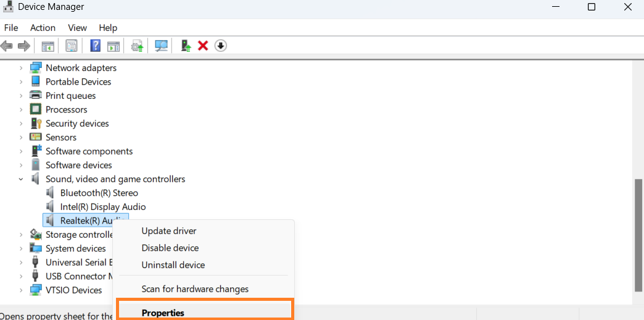Click the Intel(R) Display Audio speaker icon
644x320 pixels.
50,206
